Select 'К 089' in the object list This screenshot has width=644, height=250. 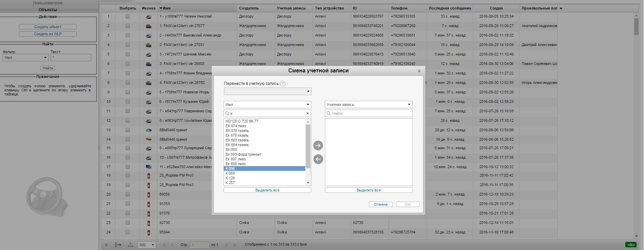coord(230,173)
